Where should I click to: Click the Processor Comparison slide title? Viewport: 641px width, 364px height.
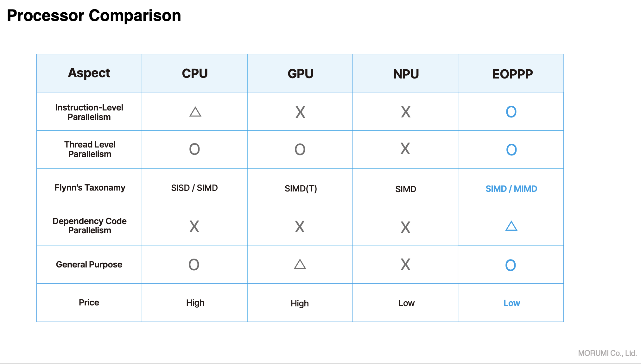(94, 16)
